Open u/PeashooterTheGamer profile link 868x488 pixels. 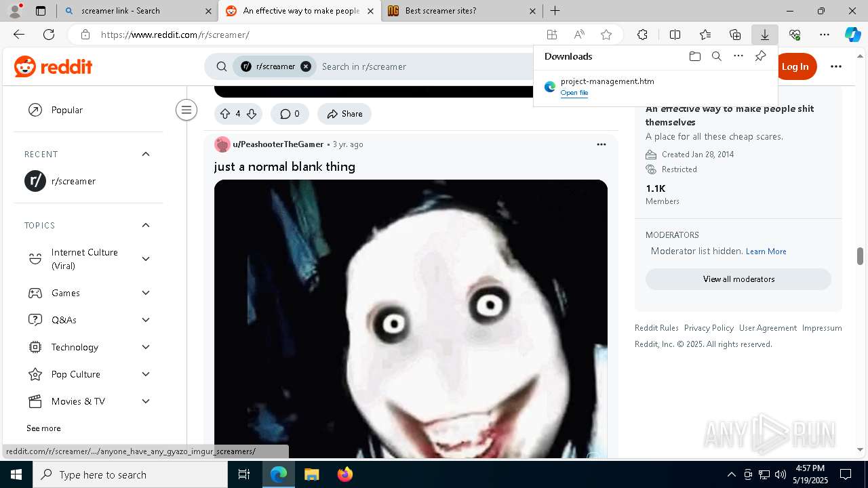click(x=278, y=144)
